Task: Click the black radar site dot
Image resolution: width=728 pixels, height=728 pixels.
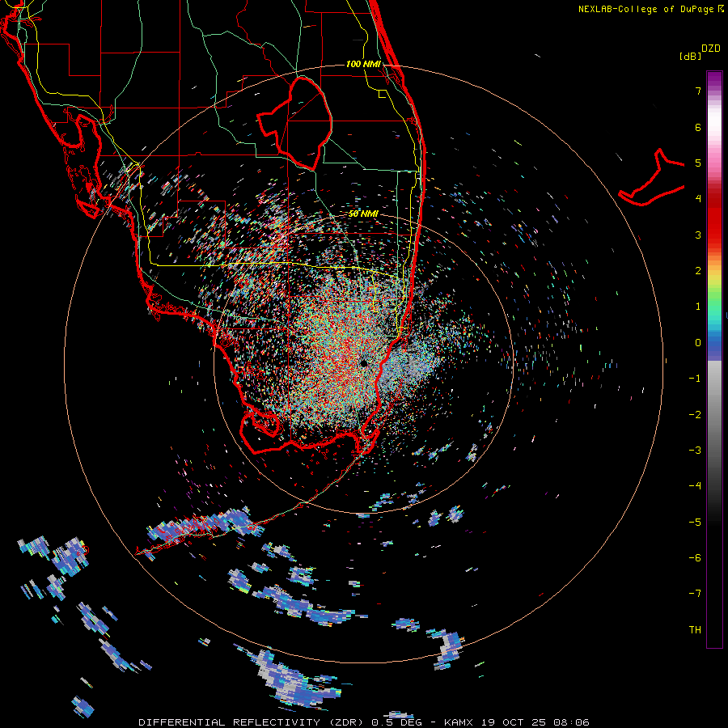Action: 364,363
